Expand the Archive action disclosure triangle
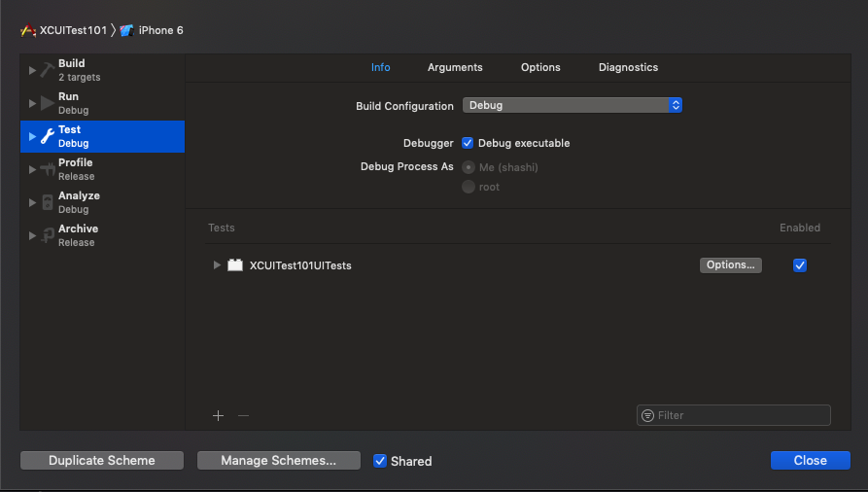This screenshot has height=492, width=868. coord(32,236)
